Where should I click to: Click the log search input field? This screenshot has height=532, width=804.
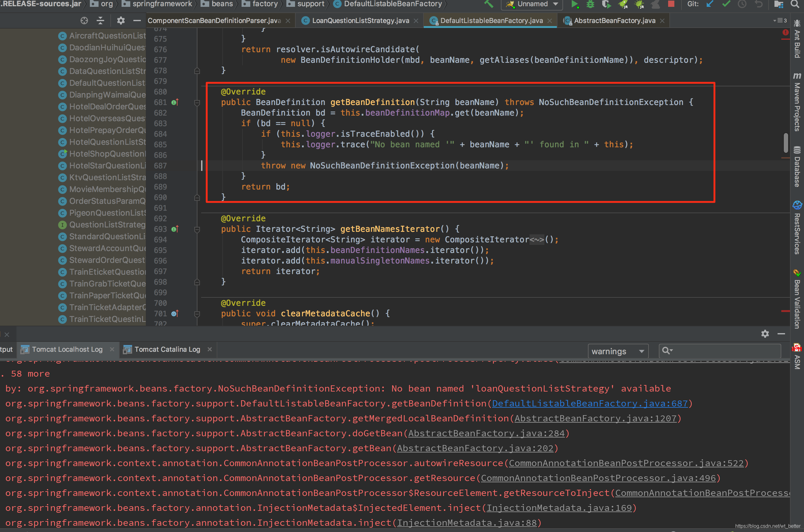click(720, 351)
